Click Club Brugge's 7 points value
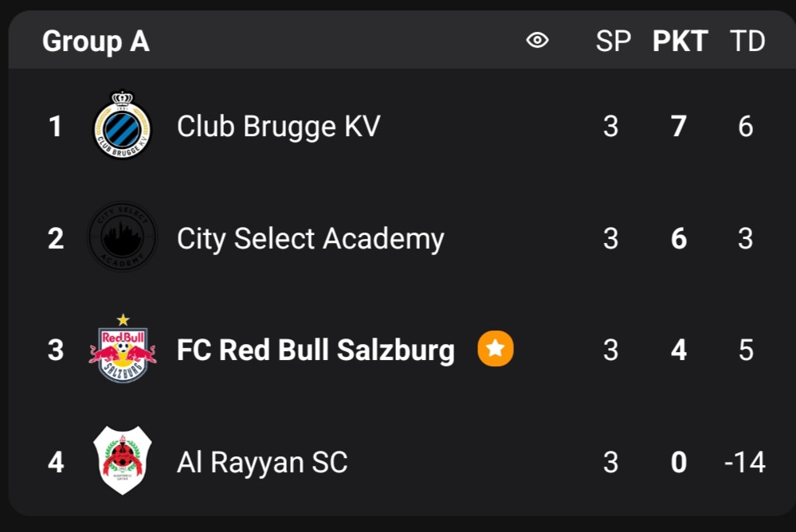Viewport: 796px width, 532px height. click(x=679, y=126)
